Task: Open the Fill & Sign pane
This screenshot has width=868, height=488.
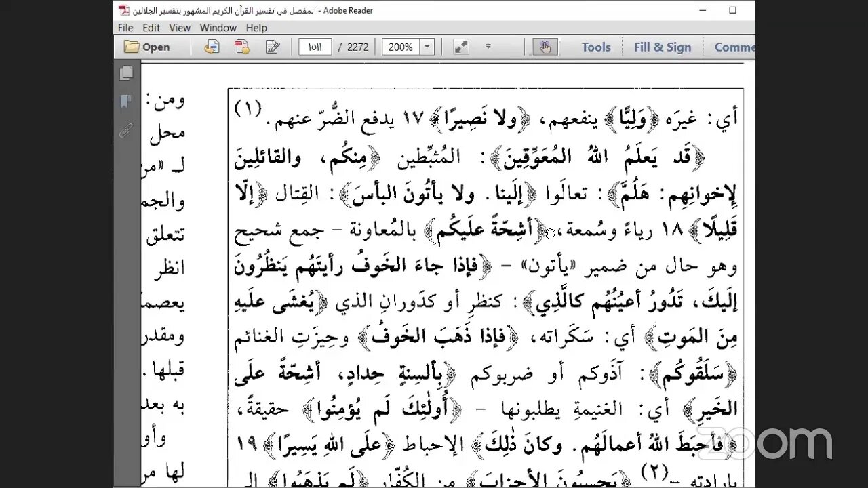Action: (x=663, y=47)
